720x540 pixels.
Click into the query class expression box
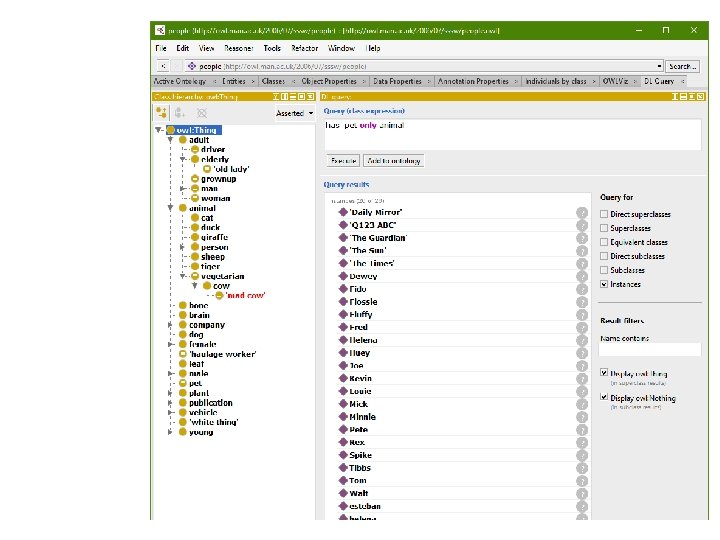(x=512, y=135)
